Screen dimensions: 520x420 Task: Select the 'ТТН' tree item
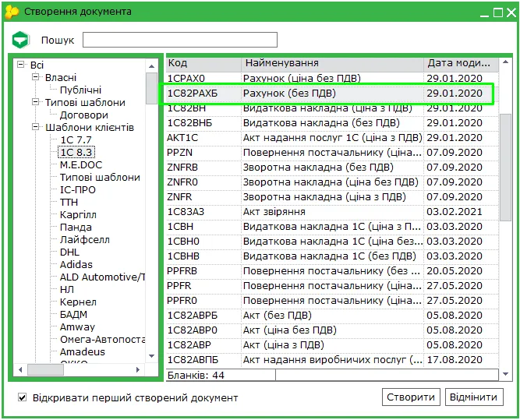tap(69, 203)
